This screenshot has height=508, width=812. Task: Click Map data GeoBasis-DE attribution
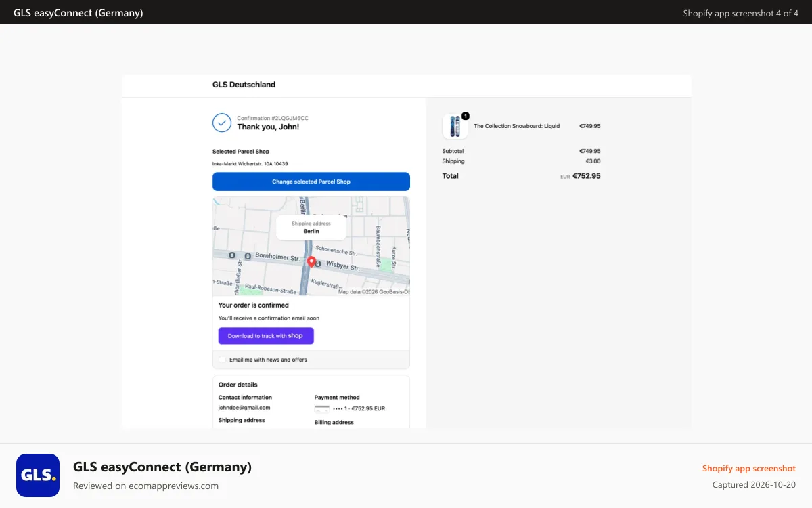click(374, 292)
